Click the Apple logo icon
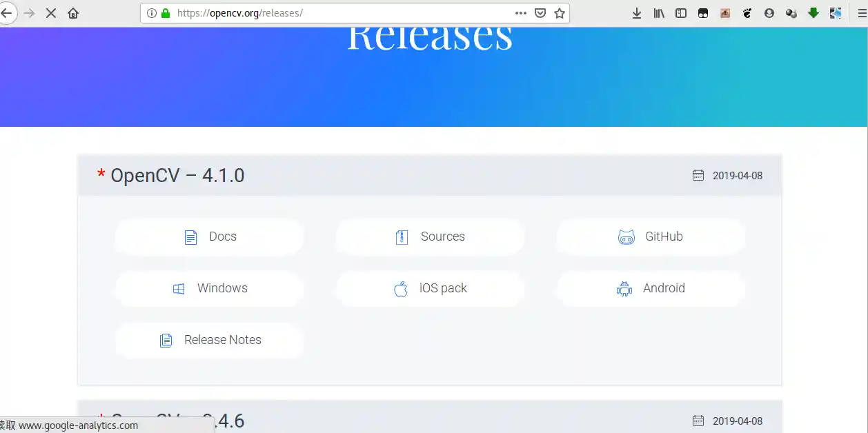The height and width of the screenshot is (433, 868). point(401,288)
